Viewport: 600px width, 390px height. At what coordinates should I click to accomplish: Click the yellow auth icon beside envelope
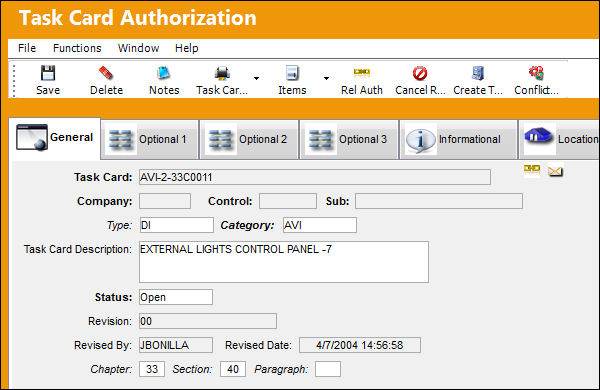(x=532, y=169)
